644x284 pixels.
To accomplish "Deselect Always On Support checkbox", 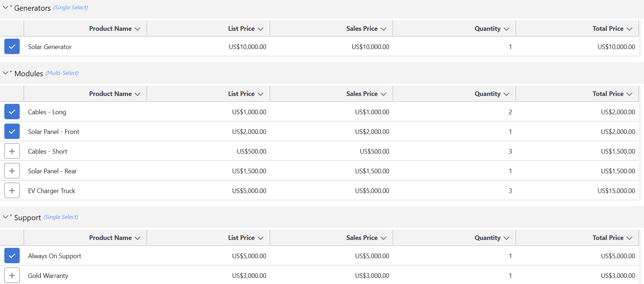I will (x=12, y=256).
